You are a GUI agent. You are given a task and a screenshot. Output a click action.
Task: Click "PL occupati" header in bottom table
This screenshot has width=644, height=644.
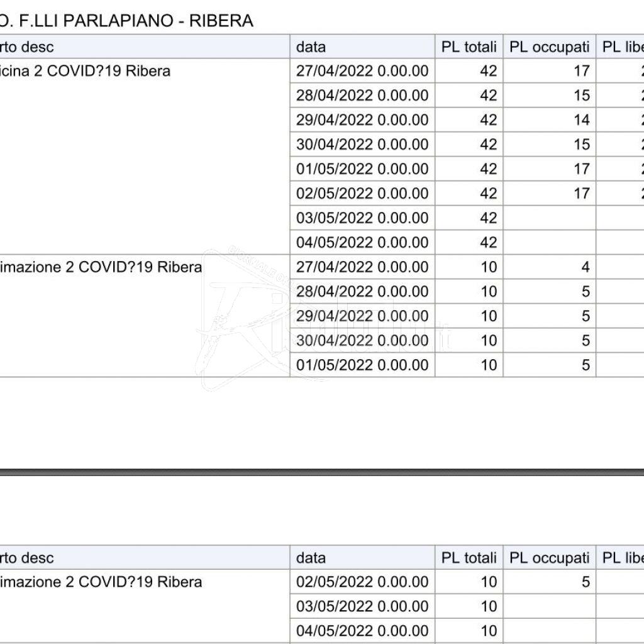pos(549,558)
